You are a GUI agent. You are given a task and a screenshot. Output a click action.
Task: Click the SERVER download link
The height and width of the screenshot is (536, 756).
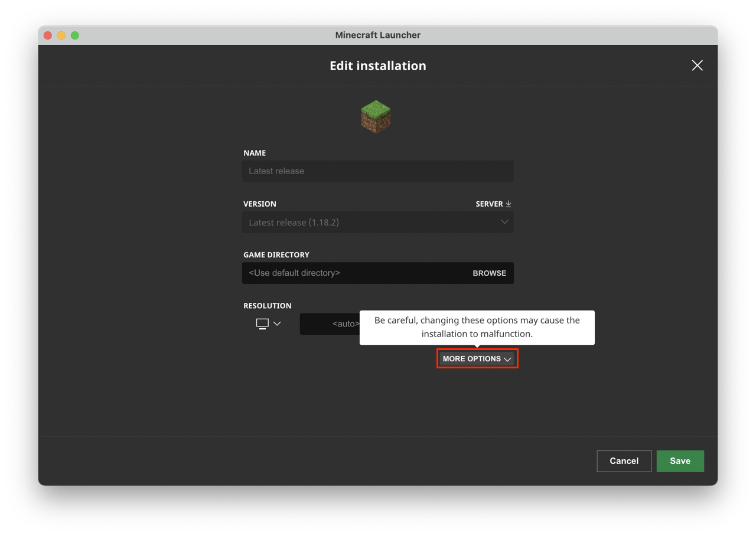[x=489, y=204]
